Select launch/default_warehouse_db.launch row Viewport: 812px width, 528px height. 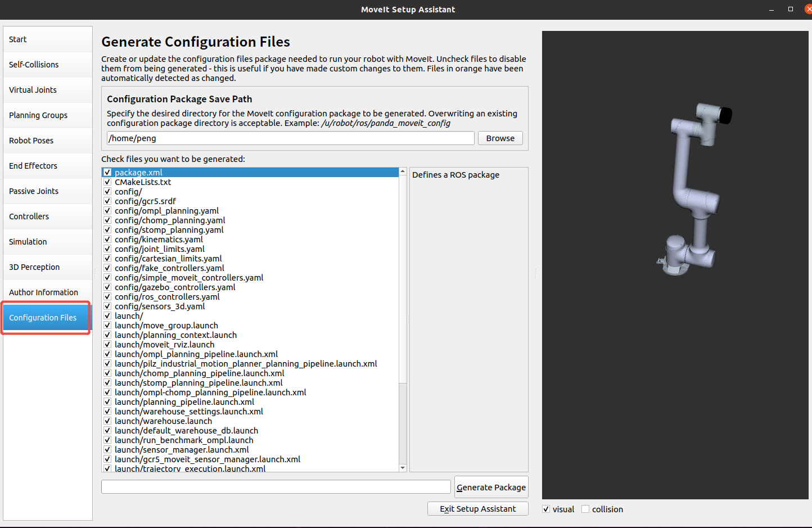click(250, 431)
